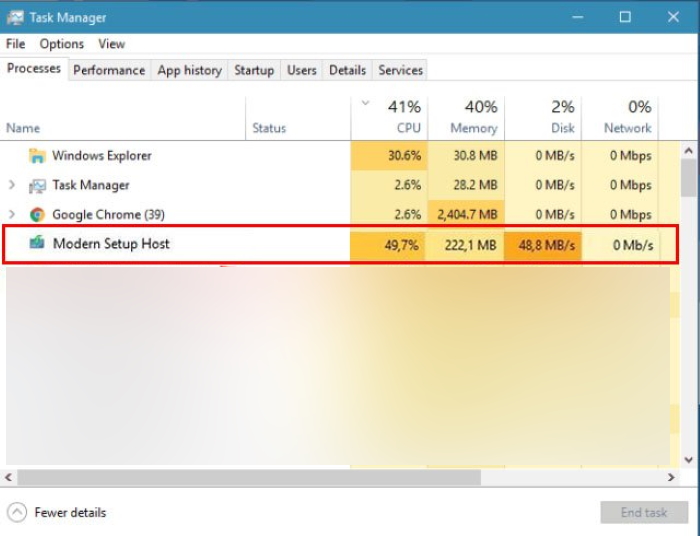Switch to the Startup tab

coord(254,70)
